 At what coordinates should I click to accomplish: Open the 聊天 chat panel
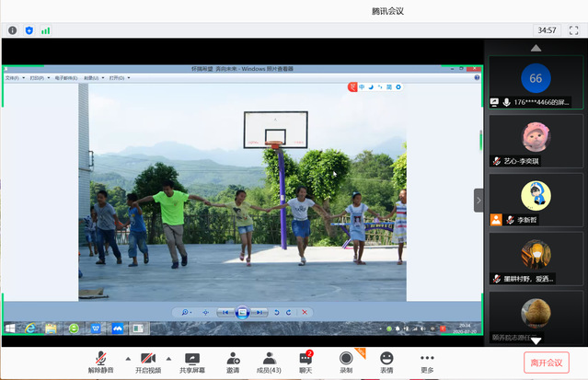(x=306, y=361)
